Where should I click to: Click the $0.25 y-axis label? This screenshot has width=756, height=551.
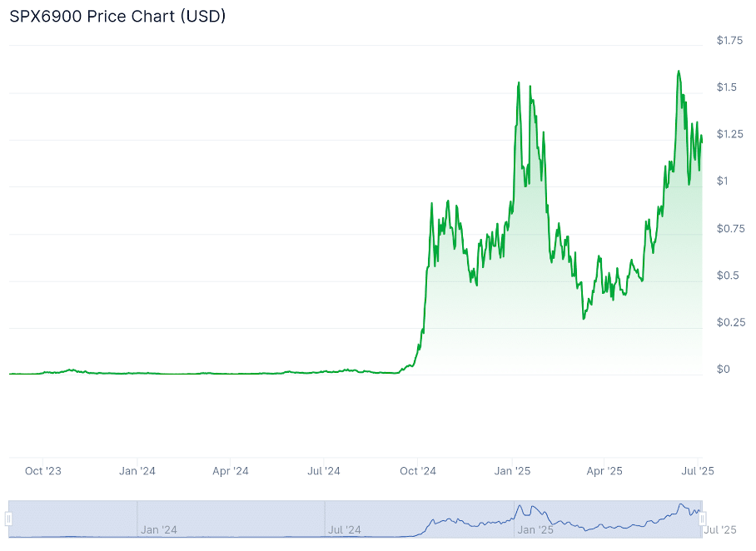click(x=729, y=322)
